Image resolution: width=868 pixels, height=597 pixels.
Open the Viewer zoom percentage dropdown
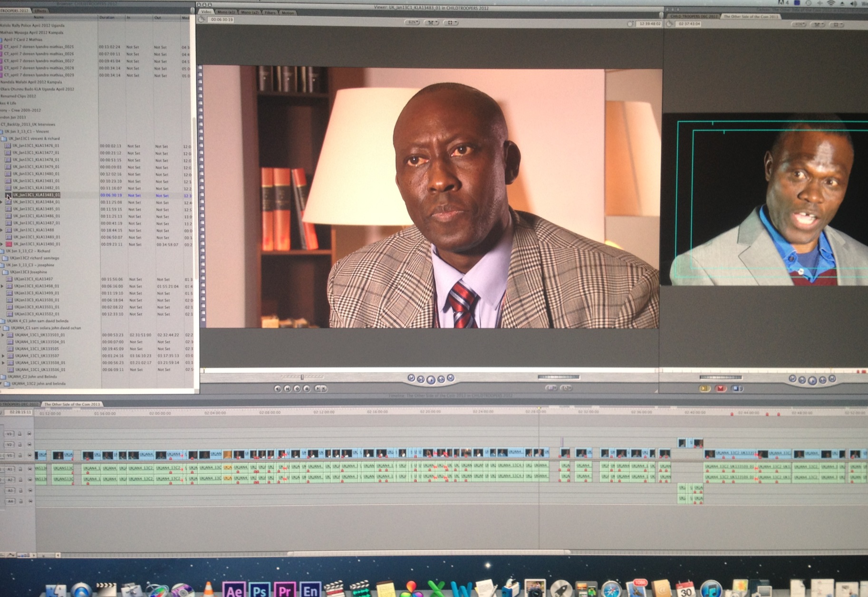pos(412,22)
